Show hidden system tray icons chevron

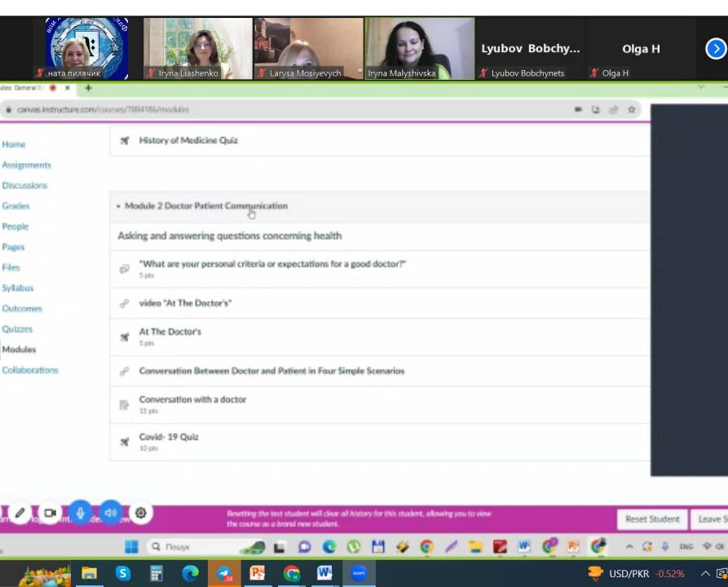(x=705, y=573)
